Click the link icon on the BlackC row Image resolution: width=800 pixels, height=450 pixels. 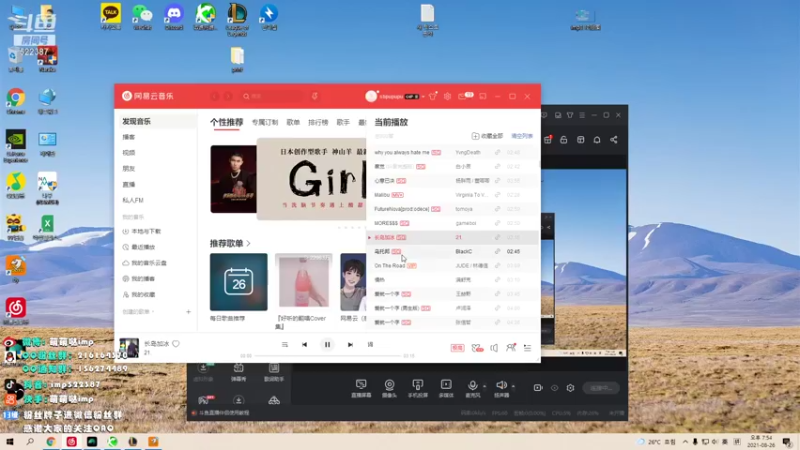click(x=497, y=252)
